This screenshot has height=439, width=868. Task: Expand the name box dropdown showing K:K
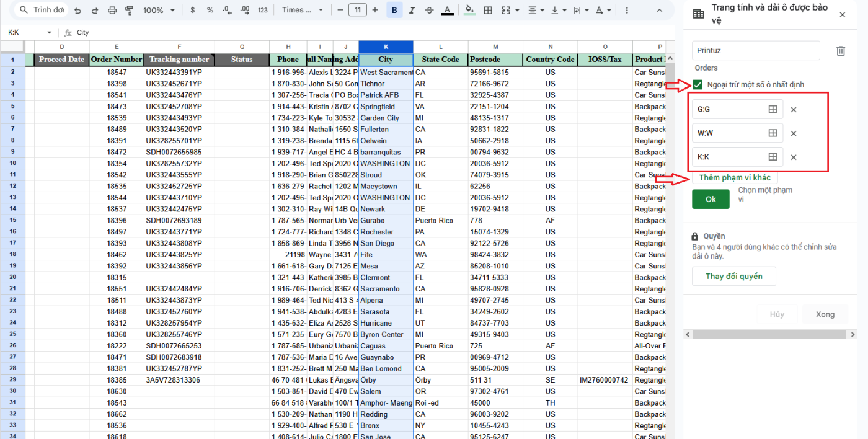pyautogui.click(x=50, y=33)
